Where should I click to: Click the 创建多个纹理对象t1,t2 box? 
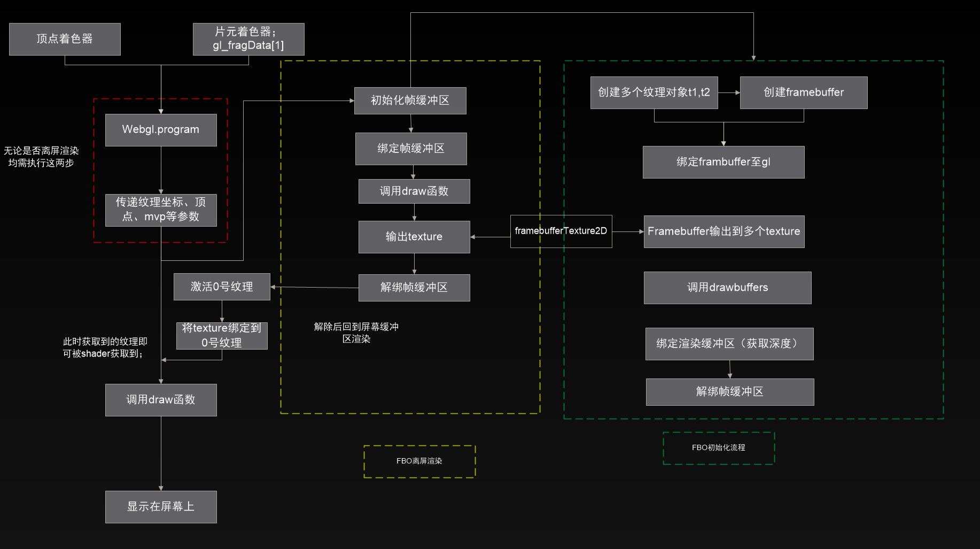[x=654, y=92]
